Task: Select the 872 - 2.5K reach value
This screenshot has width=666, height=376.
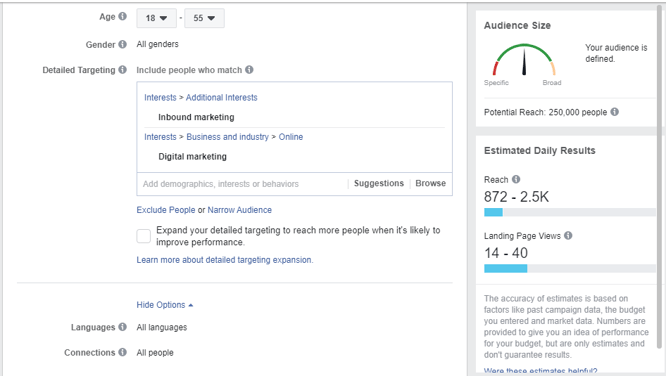Action: click(516, 197)
